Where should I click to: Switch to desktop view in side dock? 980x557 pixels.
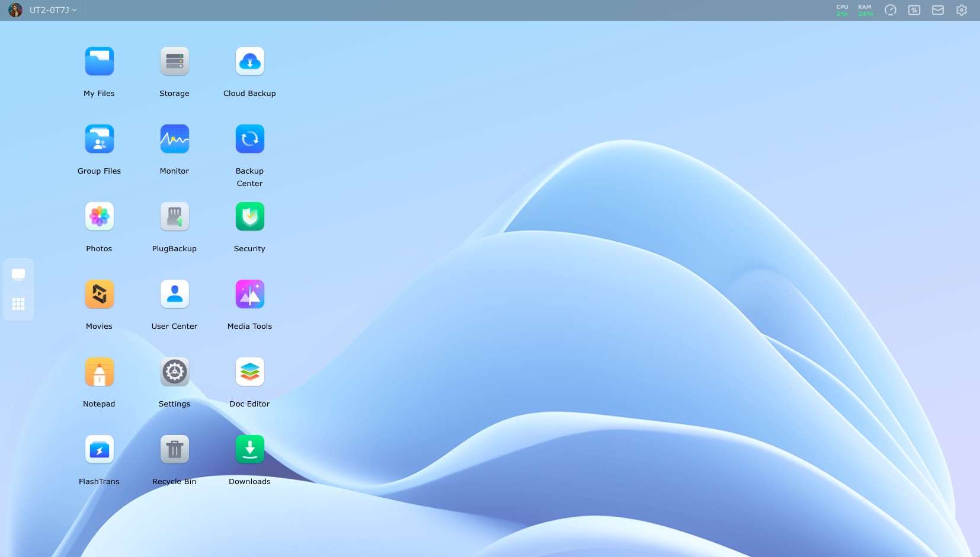click(18, 274)
